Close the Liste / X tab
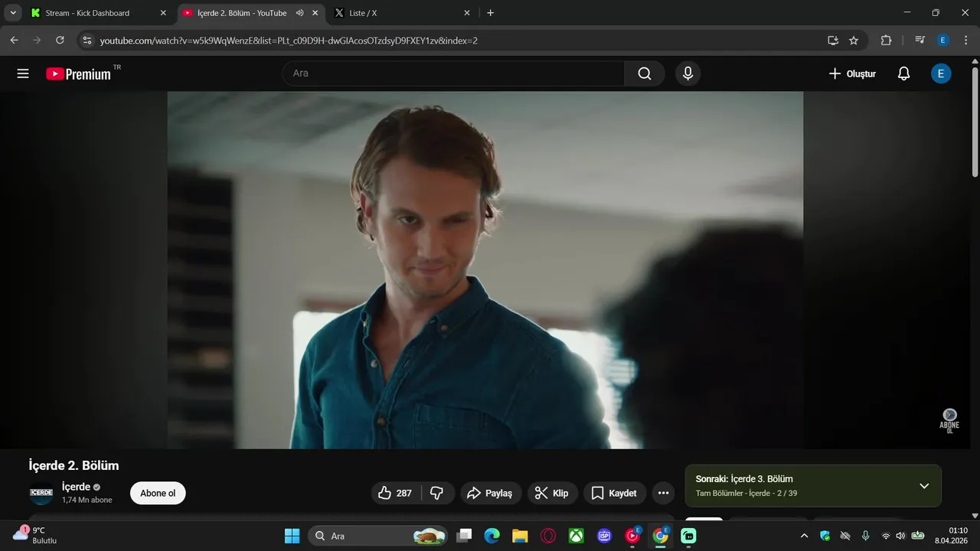 click(x=467, y=13)
